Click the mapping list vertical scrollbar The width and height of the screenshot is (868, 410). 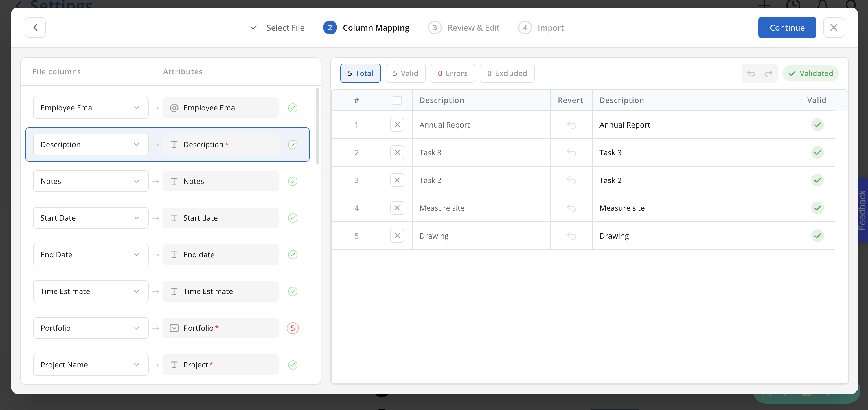coord(317,126)
